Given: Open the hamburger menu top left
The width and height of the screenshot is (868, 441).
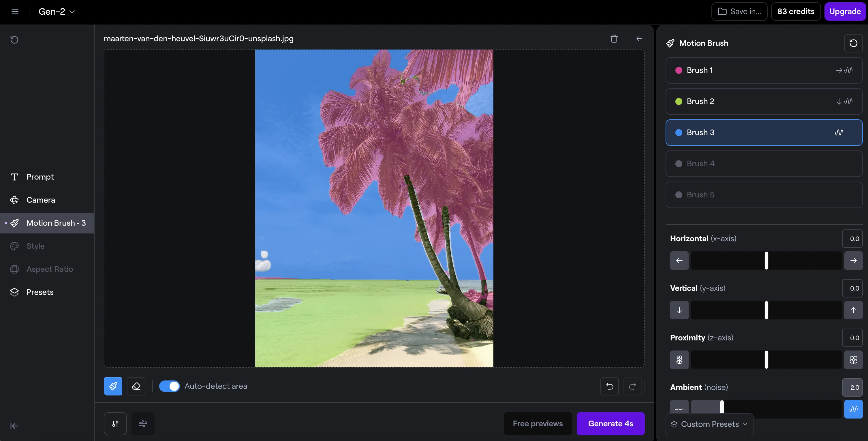Looking at the screenshot, I should click(15, 12).
